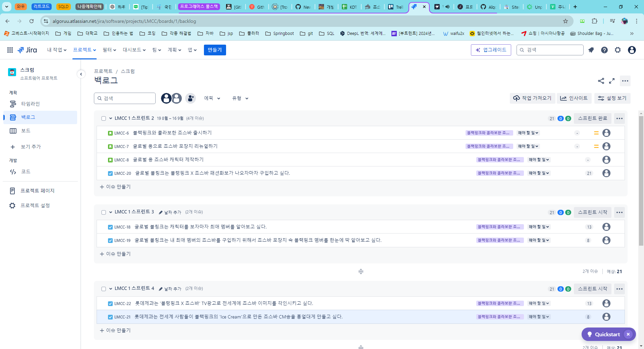Open the Jira app switcher grid
The width and height of the screenshot is (644, 349).
click(x=10, y=50)
